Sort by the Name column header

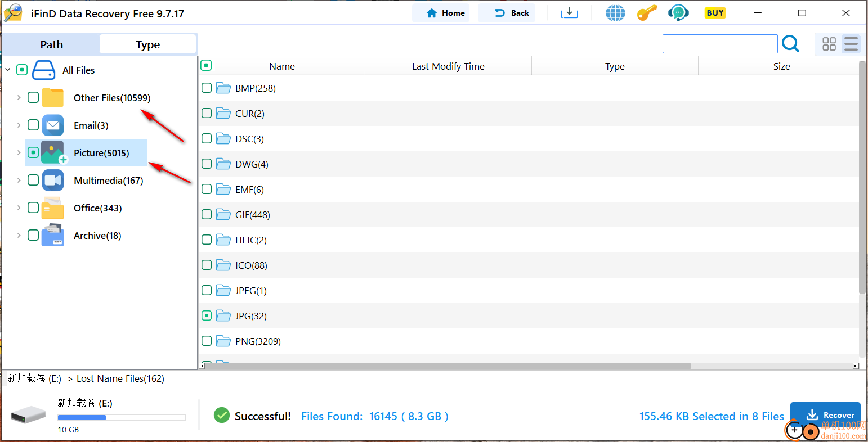pyautogui.click(x=282, y=66)
